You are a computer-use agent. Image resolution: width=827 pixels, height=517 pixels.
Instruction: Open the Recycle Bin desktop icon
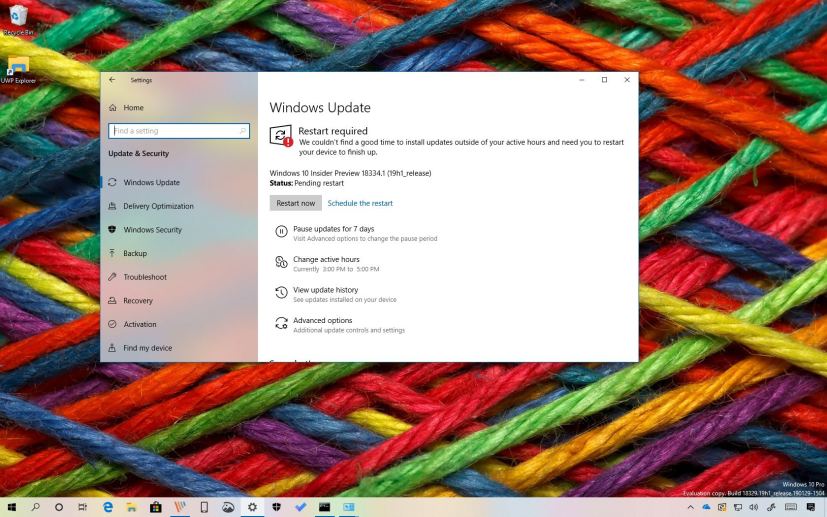coord(18,20)
